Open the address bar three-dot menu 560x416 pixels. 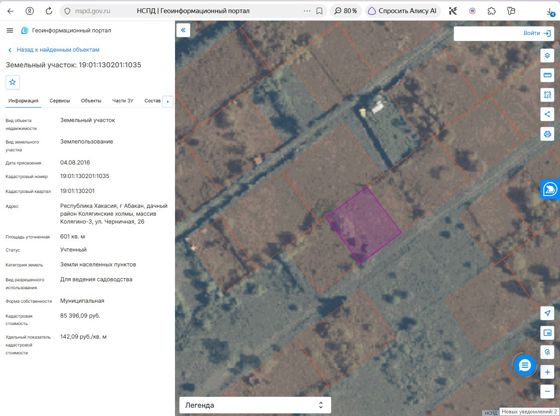click(x=307, y=11)
